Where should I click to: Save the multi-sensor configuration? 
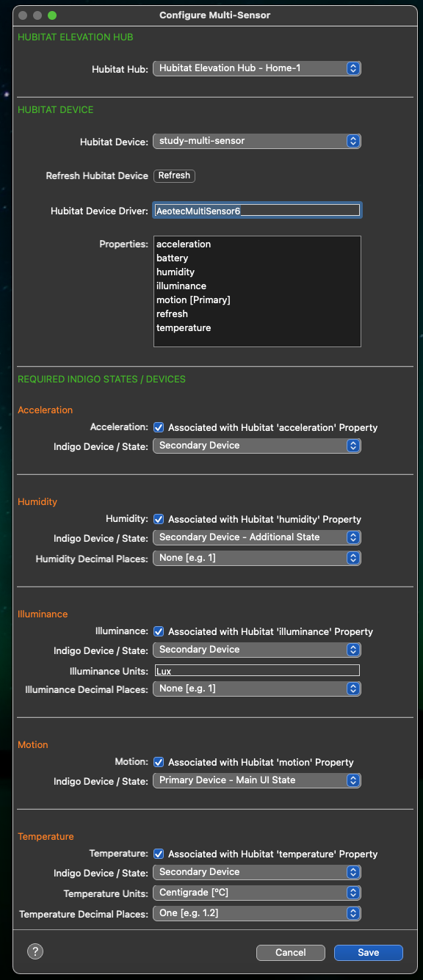click(x=369, y=952)
